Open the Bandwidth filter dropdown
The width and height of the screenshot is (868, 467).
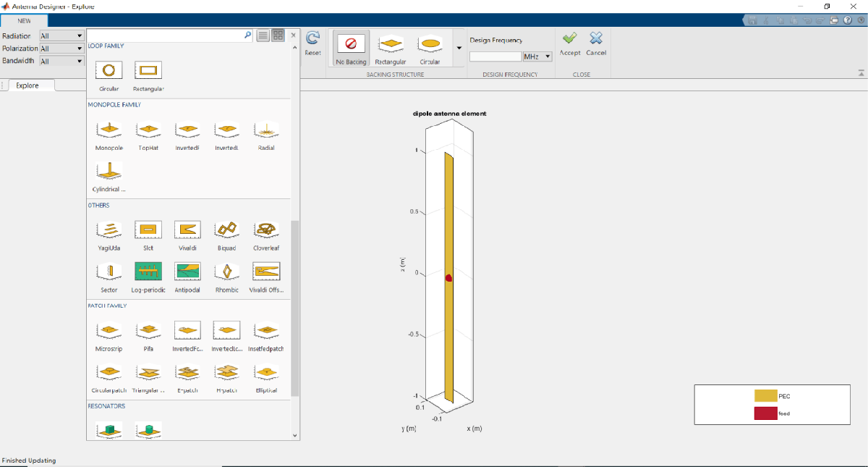click(61, 62)
